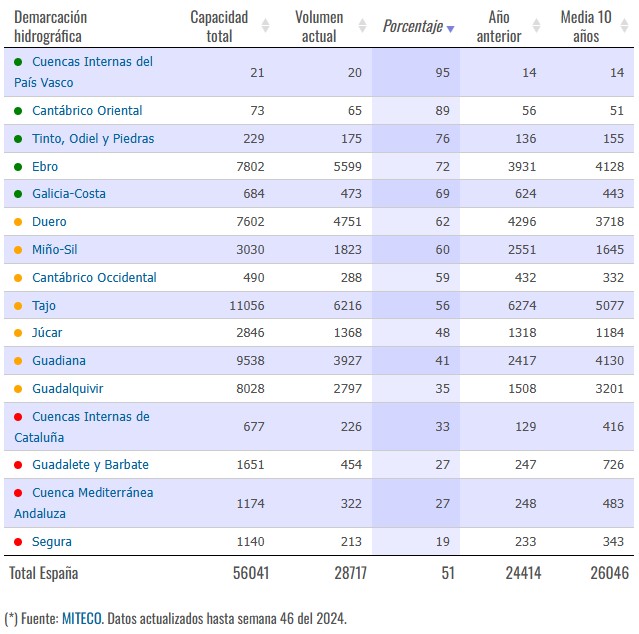Image resolution: width=639 pixels, height=634 pixels.
Task: Click the Año anterior header text
Action: (x=499, y=26)
